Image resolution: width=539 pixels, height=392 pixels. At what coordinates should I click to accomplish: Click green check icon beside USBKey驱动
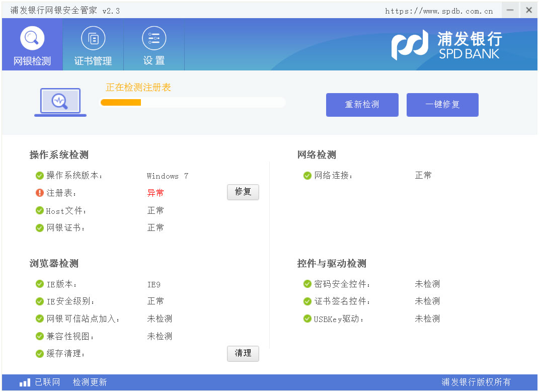tap(307, 319)
